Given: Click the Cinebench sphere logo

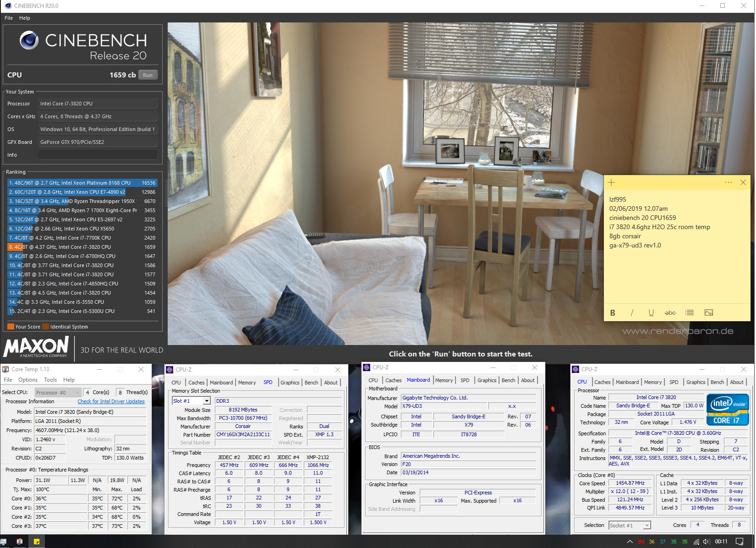Looking at the screenshot, I should tap(29, 40).
